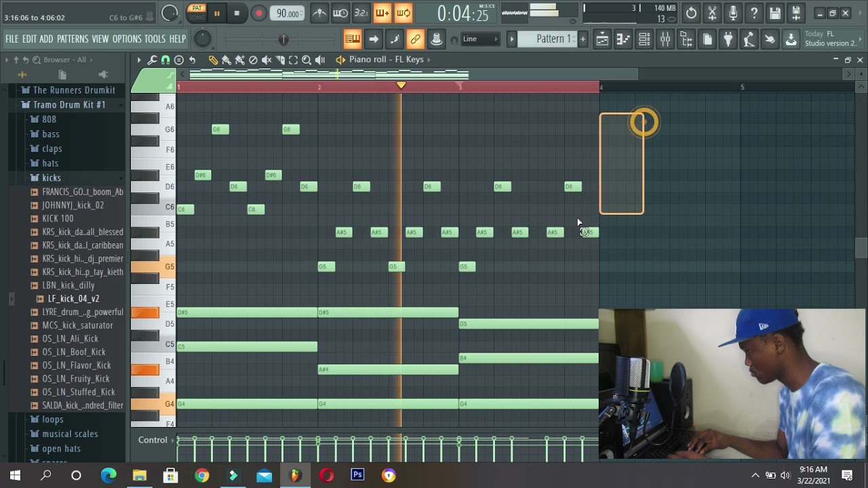The image size is (868, 488).
Task: Open the global snap Line dropdown
Action: (x=480, y=39)
